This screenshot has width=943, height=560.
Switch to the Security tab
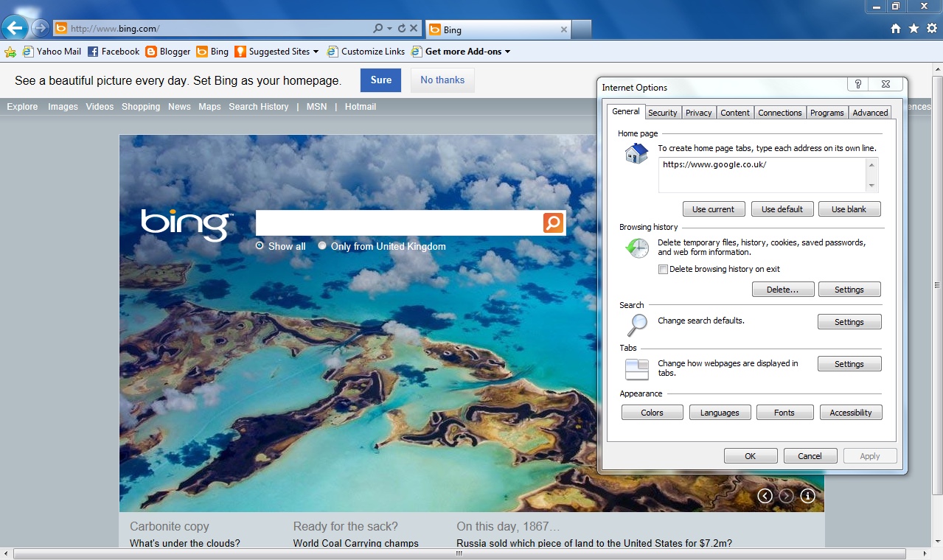[x=663, y=113]
